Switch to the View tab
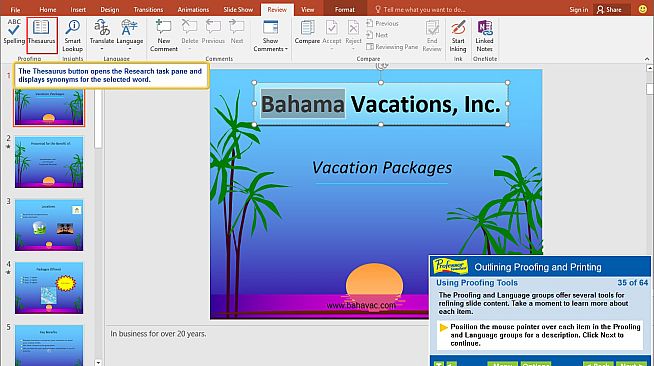 308,10
